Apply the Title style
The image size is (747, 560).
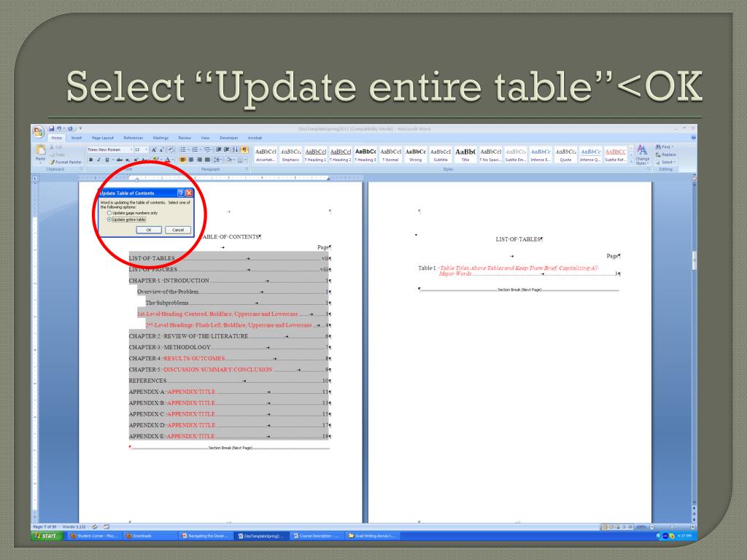[465, 155]
